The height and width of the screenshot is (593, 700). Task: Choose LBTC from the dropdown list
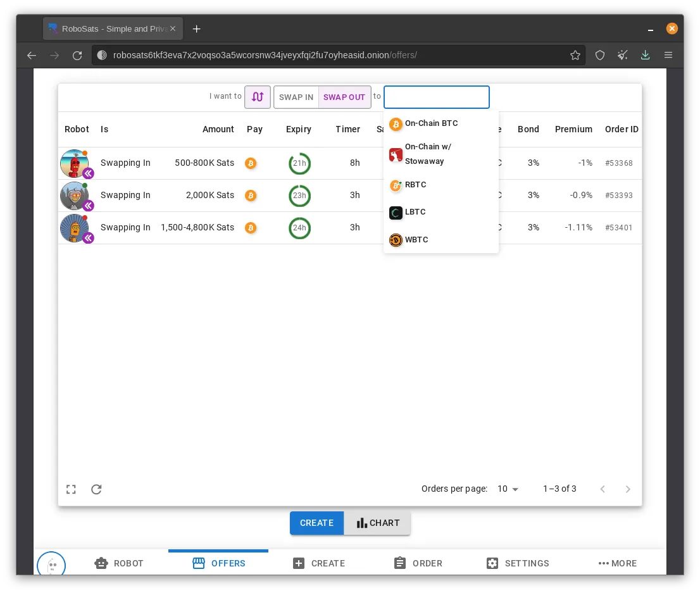click(441, 212)
